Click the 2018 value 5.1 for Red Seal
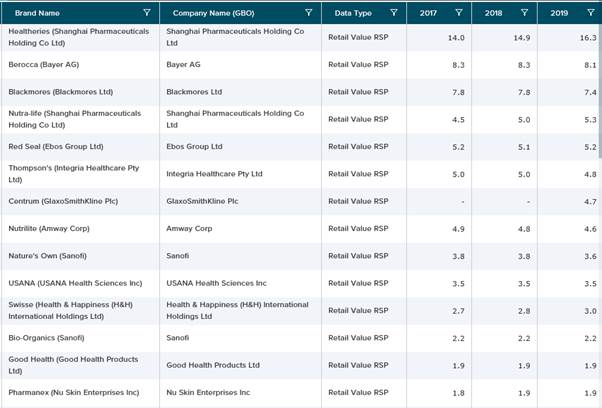 coord(524,147)
